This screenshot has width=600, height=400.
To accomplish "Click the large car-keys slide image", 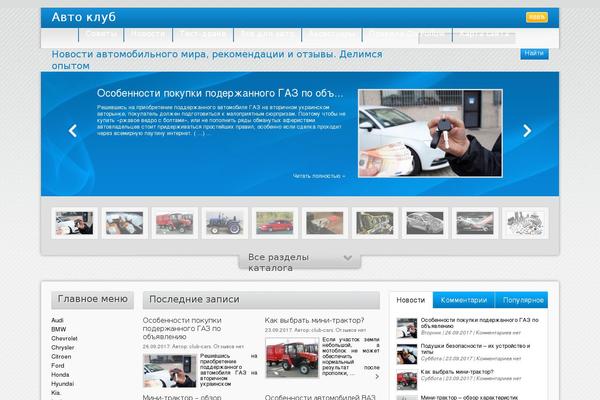I will click(x=430, y=133).
